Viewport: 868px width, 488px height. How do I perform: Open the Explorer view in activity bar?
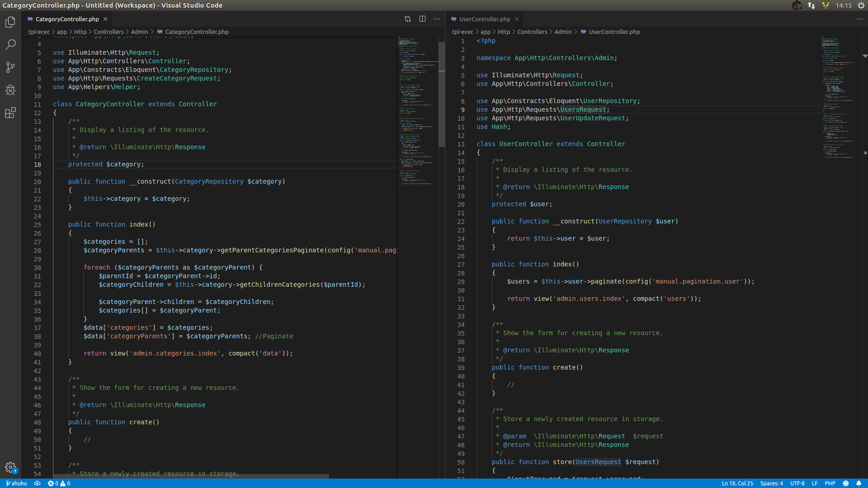pyautogui.click(x=11, y=22)
